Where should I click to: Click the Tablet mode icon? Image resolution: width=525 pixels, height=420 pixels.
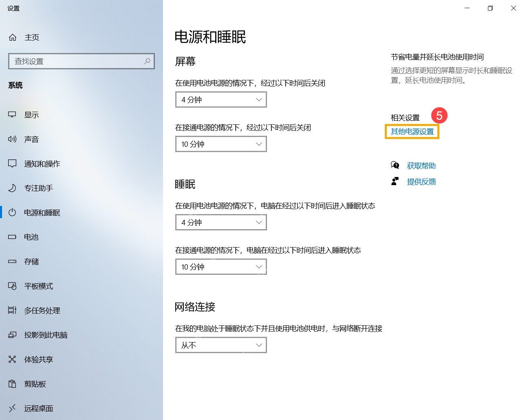12,286
